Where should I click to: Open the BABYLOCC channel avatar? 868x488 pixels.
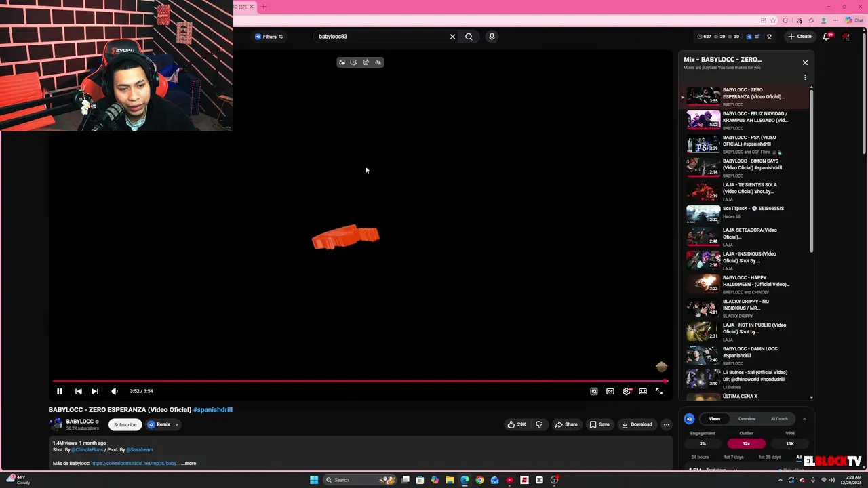tap(56, 424)
